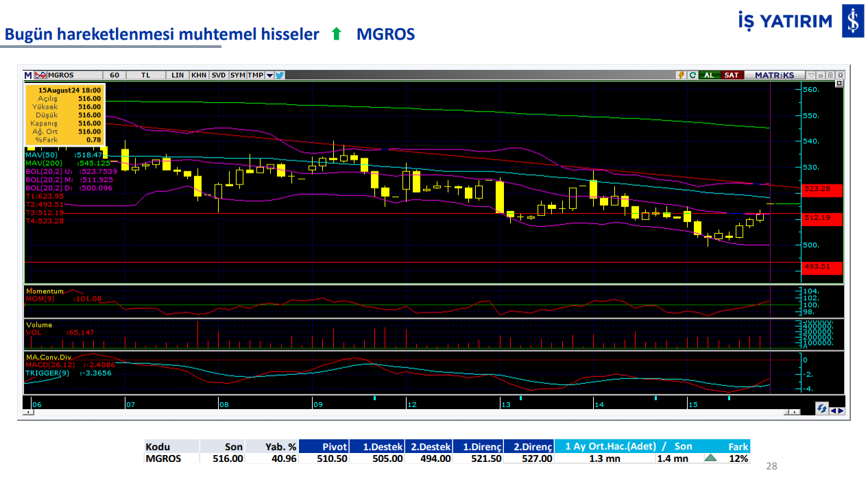Open the chart type icon beside MGROS
Viewport: 868px width, 477px height.
click(x=41, y=75)
